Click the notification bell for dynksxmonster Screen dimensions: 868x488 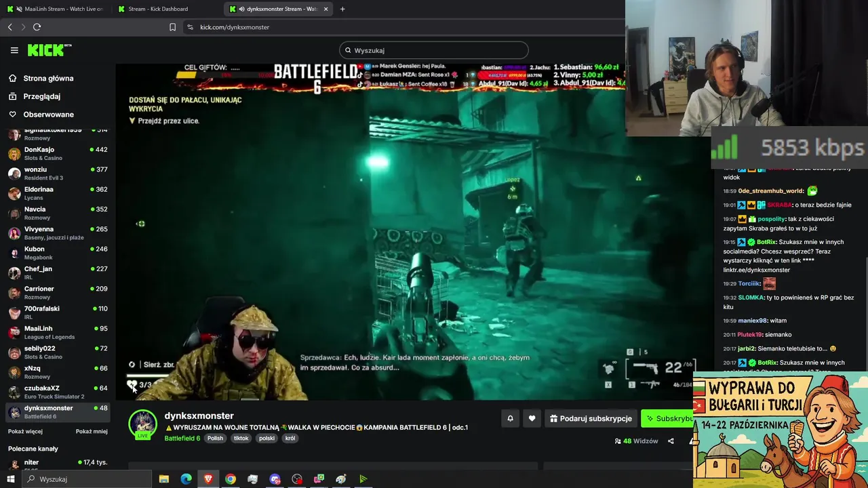(510, 418)
